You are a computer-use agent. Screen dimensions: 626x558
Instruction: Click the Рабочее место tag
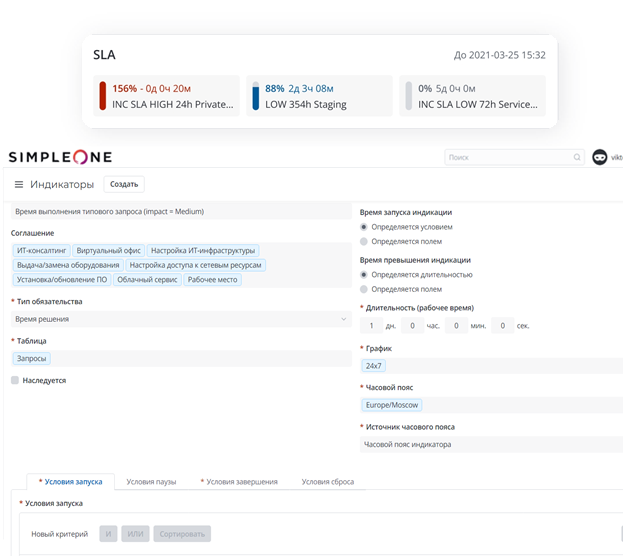pos(212,280)
